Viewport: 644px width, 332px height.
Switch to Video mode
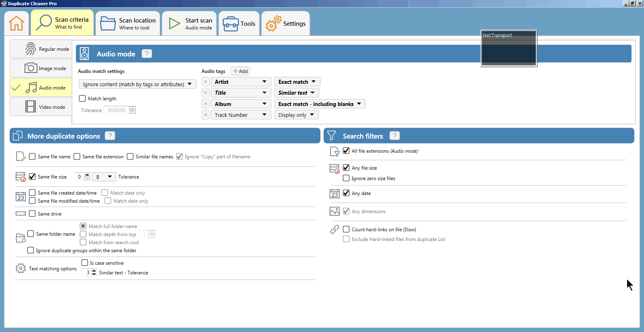point(41,107)
